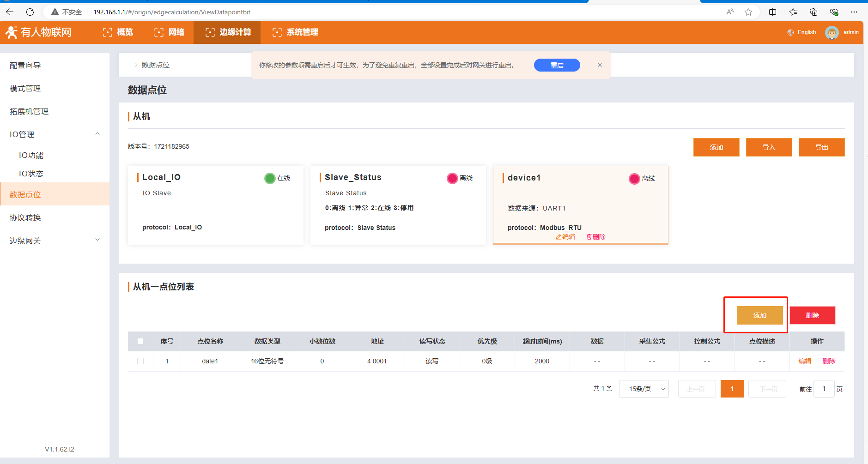Click the 导入 button for slaves
The width and height of the screenshot is (868, 464).
pos(769,147)
